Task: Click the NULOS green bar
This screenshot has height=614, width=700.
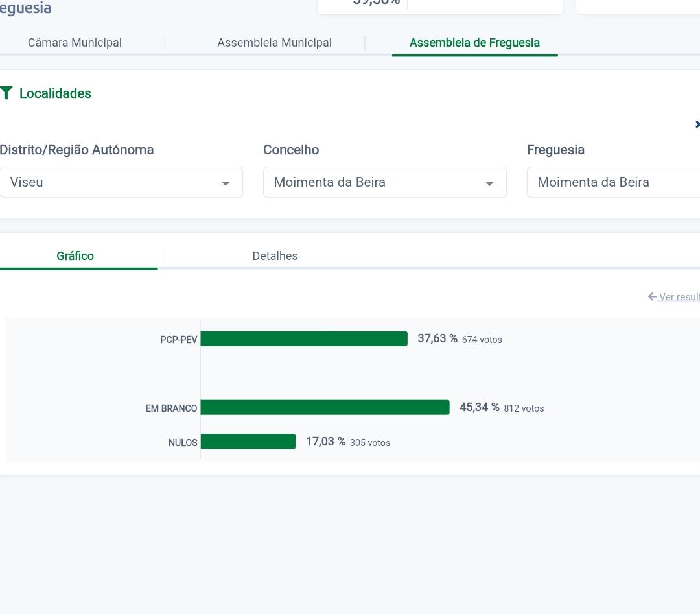Action: tap(248, 442)
